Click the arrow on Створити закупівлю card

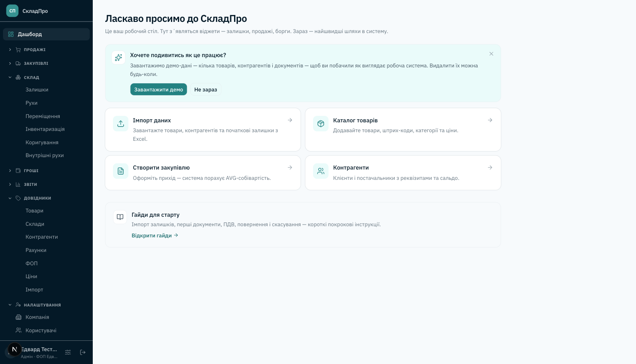tap(290, 167)
